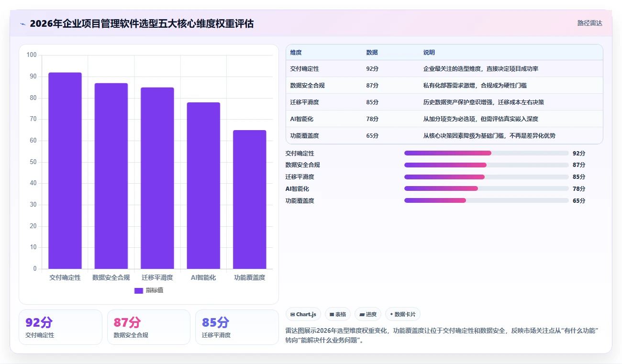This screenshot has height=364, width=622.
Task: Click the Chart.js tag chip
Action: pos(303,314)
